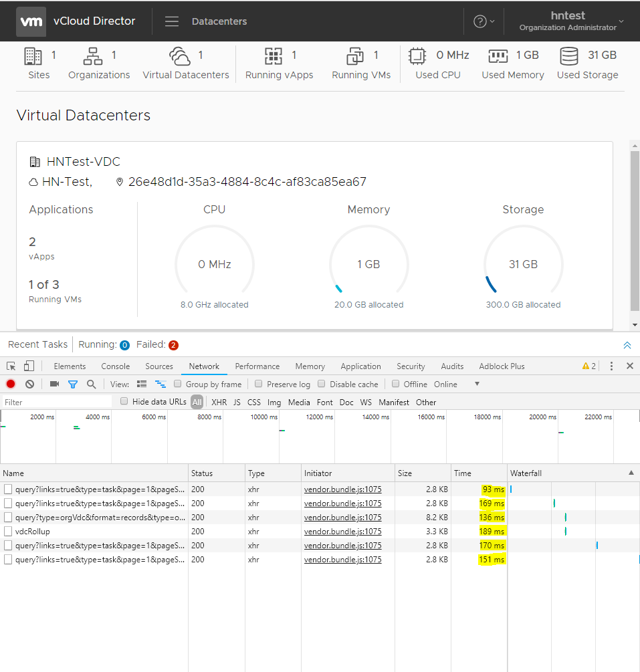Screen dimensions: 640x672
Task: Close the DevTools panel
Action: tap(630, 366)
